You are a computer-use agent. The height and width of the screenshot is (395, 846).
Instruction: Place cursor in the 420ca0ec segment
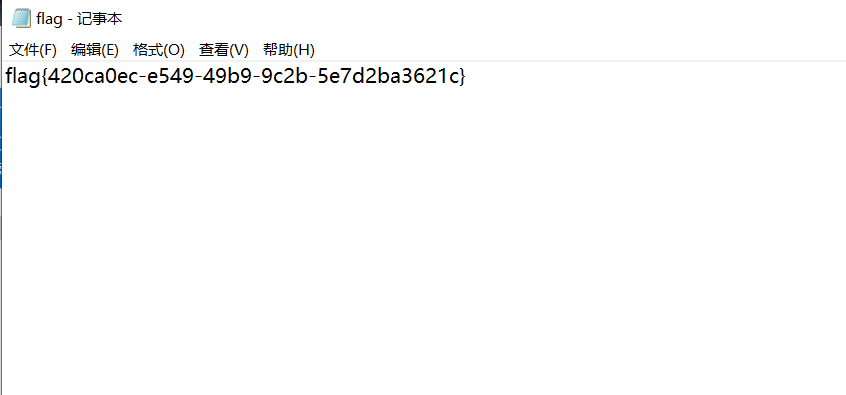tap(92, 77)
